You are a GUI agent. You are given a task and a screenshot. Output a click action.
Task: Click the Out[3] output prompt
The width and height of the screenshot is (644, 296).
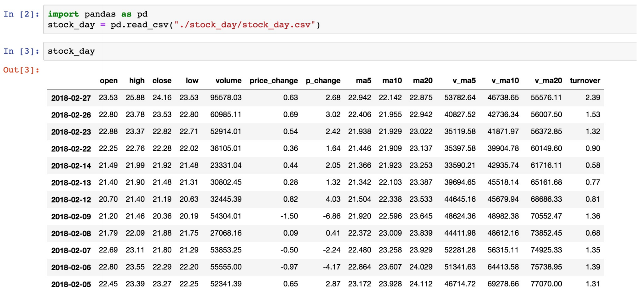21,70
